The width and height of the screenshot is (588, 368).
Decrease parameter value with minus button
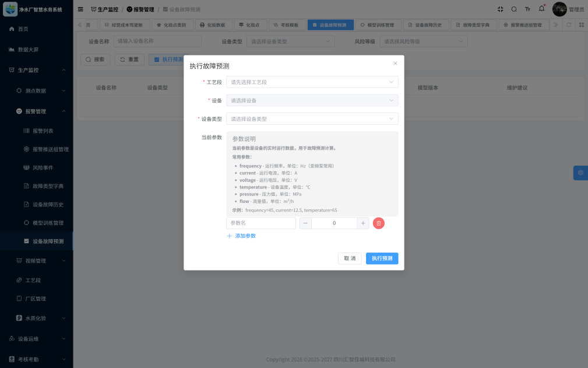coord(305,223)
